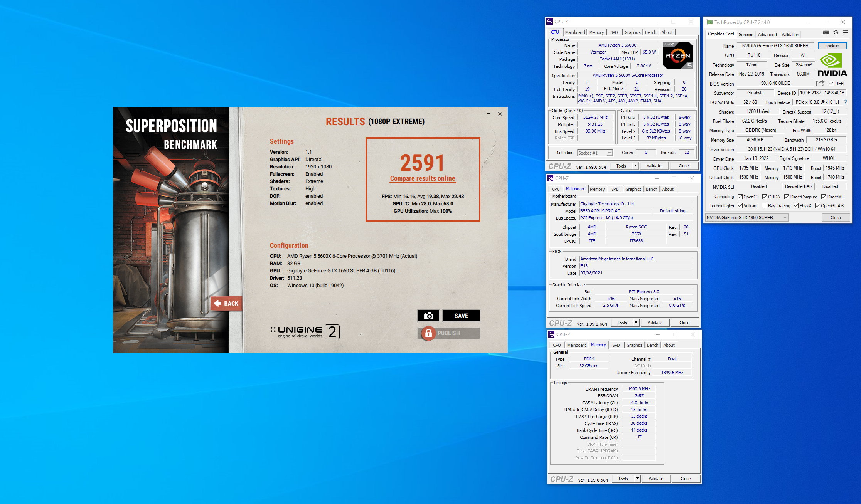The image size is (861, 504).
Task: Open GPU selector dropdown in GPU-Z
Action: pos(746,218)
